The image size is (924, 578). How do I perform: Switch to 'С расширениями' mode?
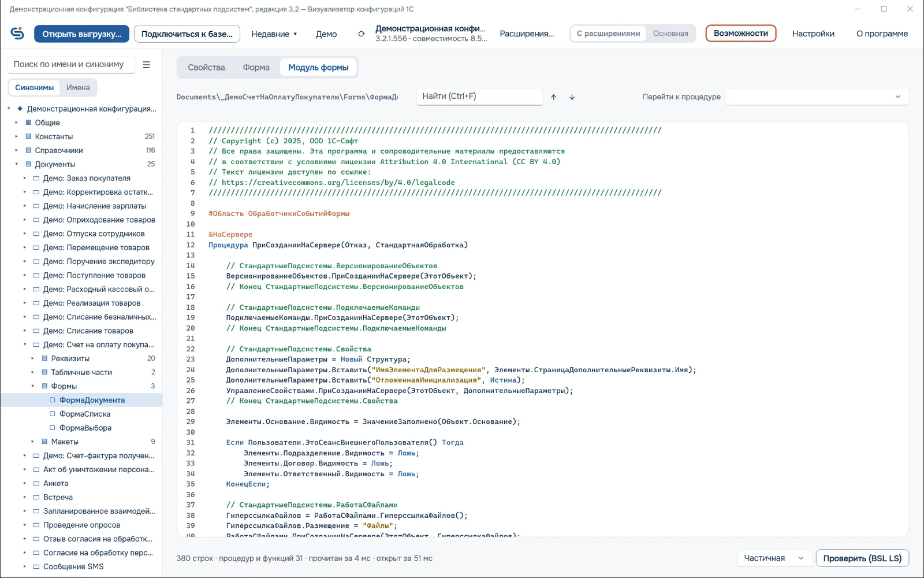coord(608,34)
